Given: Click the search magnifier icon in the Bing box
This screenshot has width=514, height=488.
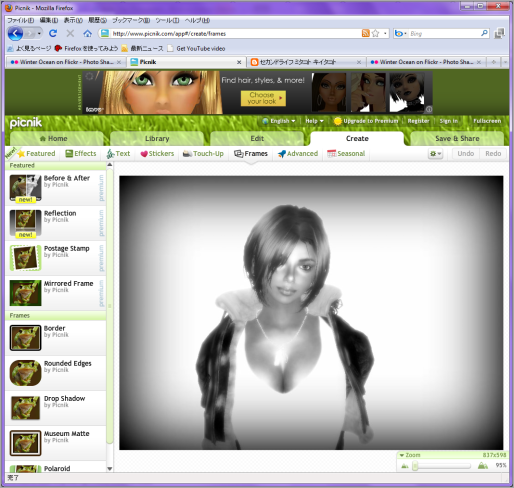Looking at the screenshot, I should click(x=484, y=33).
